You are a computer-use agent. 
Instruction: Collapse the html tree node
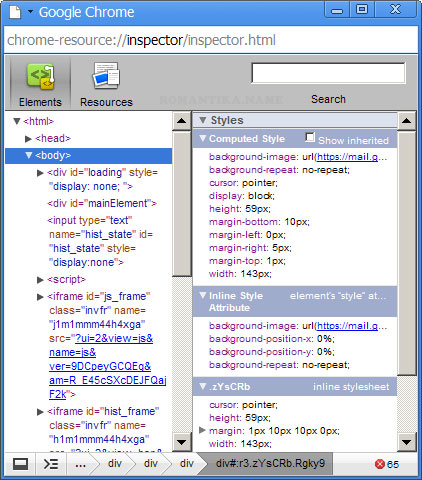[17, 121]
